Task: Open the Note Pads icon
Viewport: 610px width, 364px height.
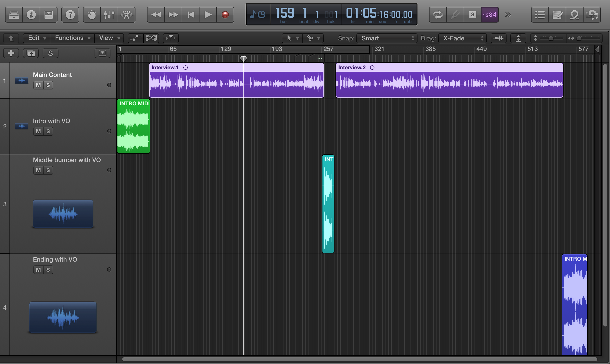Action: coord(557,15)
